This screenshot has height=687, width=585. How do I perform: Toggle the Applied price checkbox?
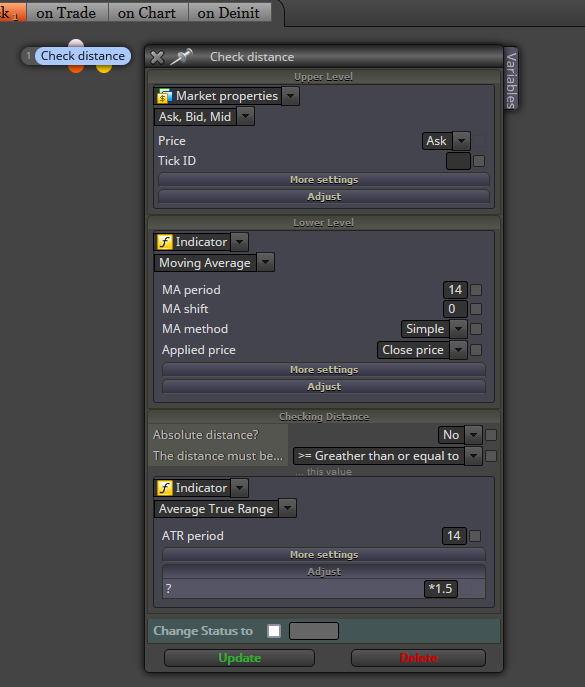pos(476,350)
